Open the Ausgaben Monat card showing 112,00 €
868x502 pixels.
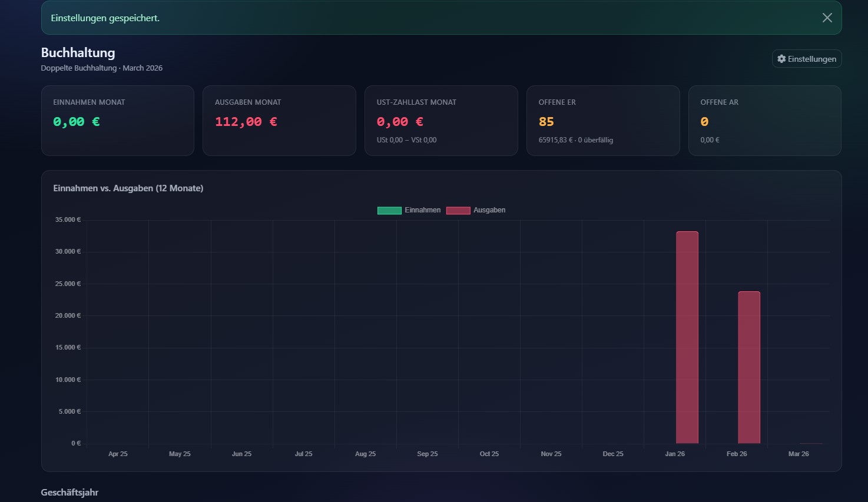(279, 121)
